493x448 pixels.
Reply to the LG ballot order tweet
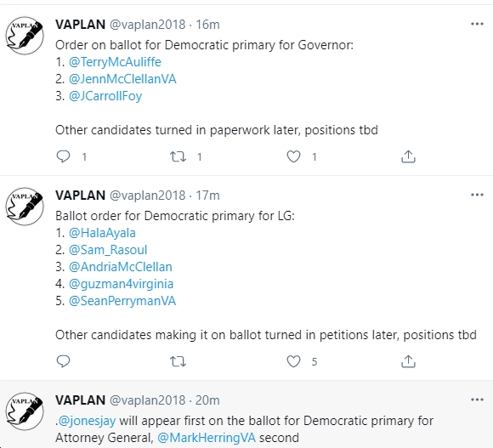(63, 361)
